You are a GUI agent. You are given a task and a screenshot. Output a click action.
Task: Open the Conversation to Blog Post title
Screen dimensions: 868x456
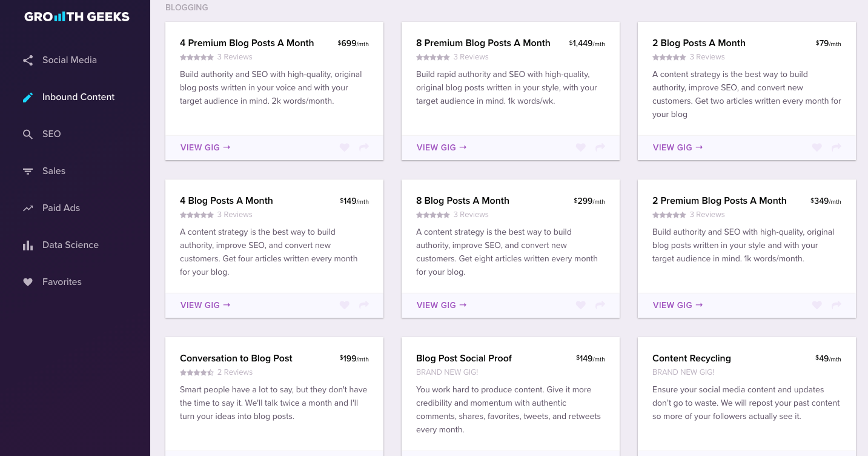(236, 358)
